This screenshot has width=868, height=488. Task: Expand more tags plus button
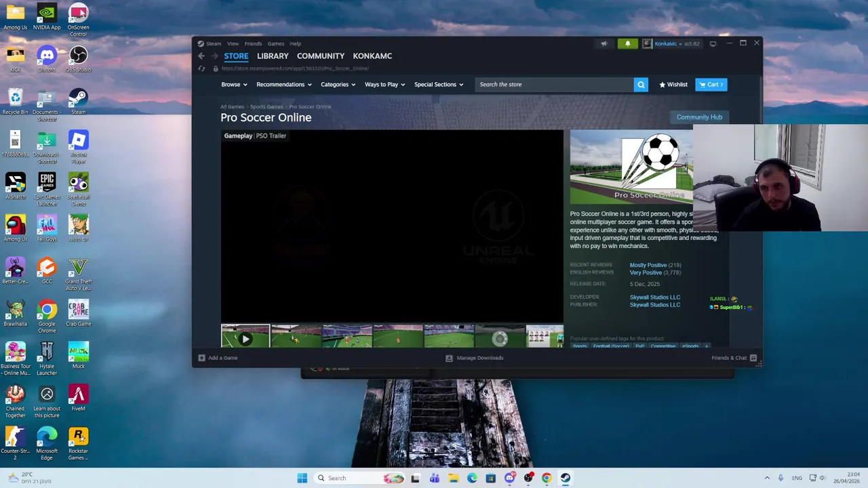tap(707, 346)
